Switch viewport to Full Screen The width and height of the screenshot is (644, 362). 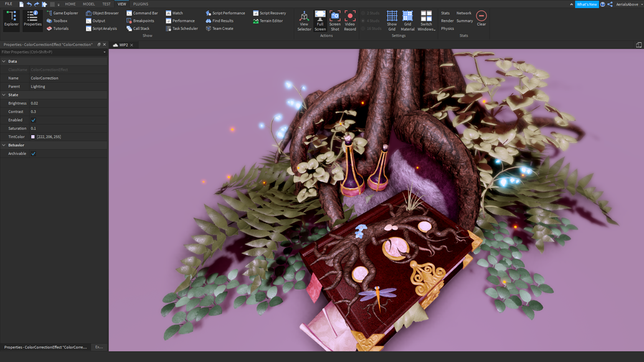[x=320, y=21]
